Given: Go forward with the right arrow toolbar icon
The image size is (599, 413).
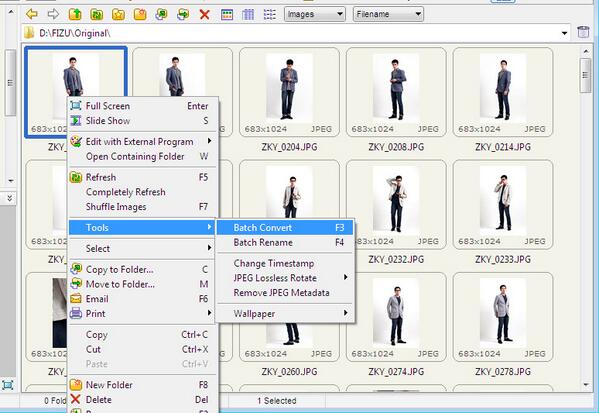Looking at the screenshot, I should pyautogui.click(x=53, y=15).
